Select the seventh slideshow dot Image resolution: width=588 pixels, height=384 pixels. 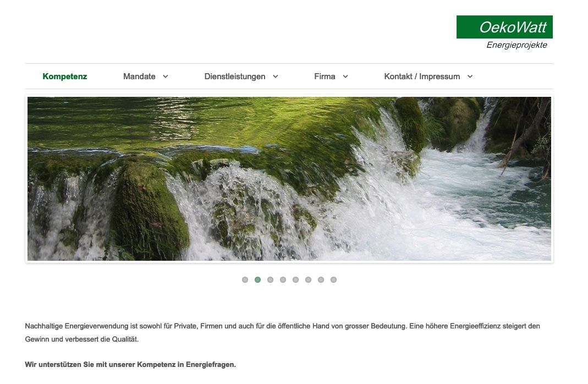point(321,280)
